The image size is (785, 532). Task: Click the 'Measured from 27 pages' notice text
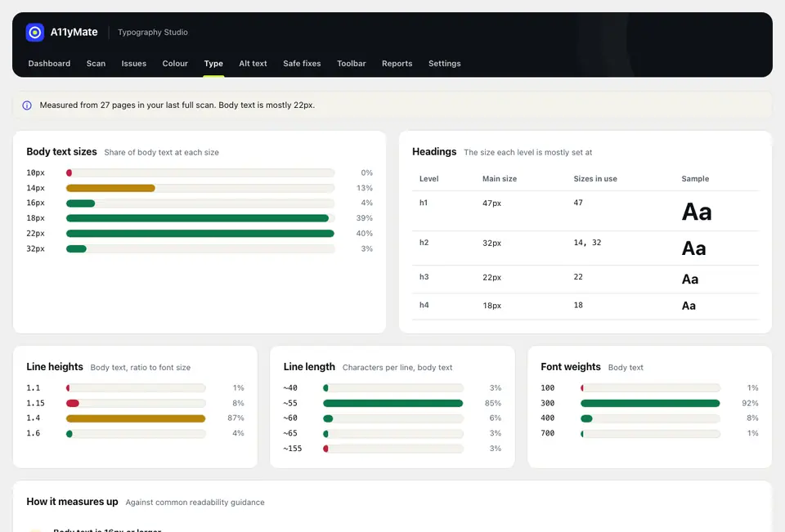pyautogui.click(x=177, y=105)
